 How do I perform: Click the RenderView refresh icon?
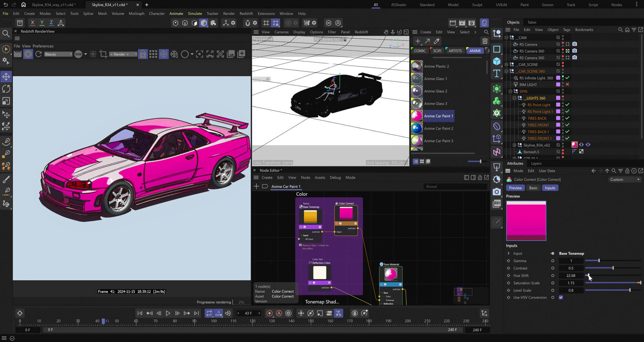tap(38, 54)
